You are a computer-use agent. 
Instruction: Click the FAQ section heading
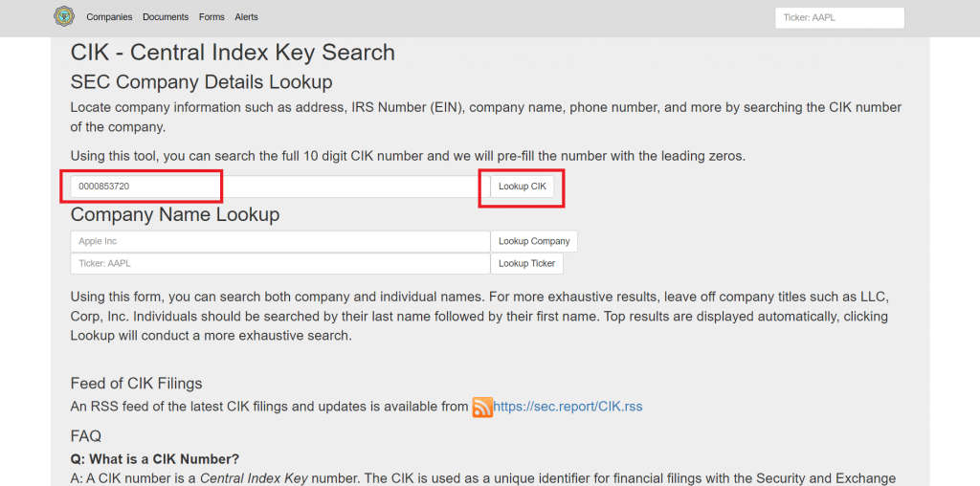pos(85,436)
